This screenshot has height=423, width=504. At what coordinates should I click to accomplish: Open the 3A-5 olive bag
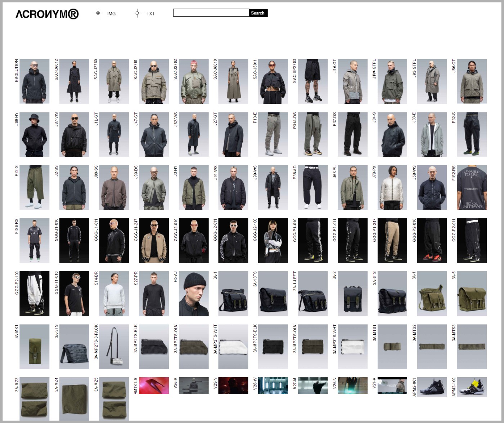point(472,294)
